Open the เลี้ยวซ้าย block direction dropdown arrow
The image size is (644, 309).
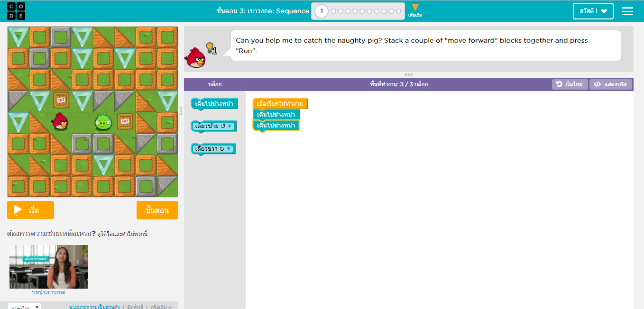click(x=230, y=126)
